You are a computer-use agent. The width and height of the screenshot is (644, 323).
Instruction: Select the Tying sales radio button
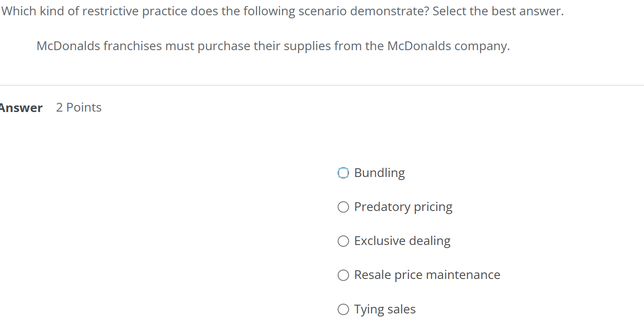[x=343, y=309]
